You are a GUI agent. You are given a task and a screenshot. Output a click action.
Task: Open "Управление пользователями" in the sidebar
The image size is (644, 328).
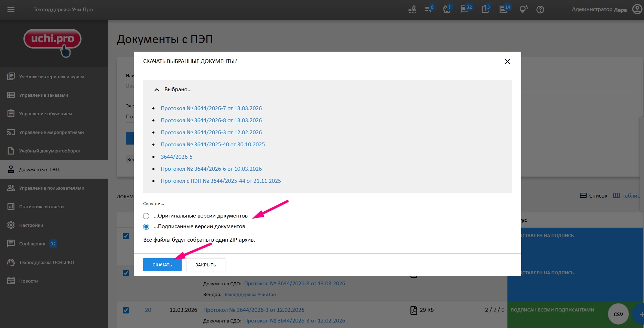click(52, 188)
